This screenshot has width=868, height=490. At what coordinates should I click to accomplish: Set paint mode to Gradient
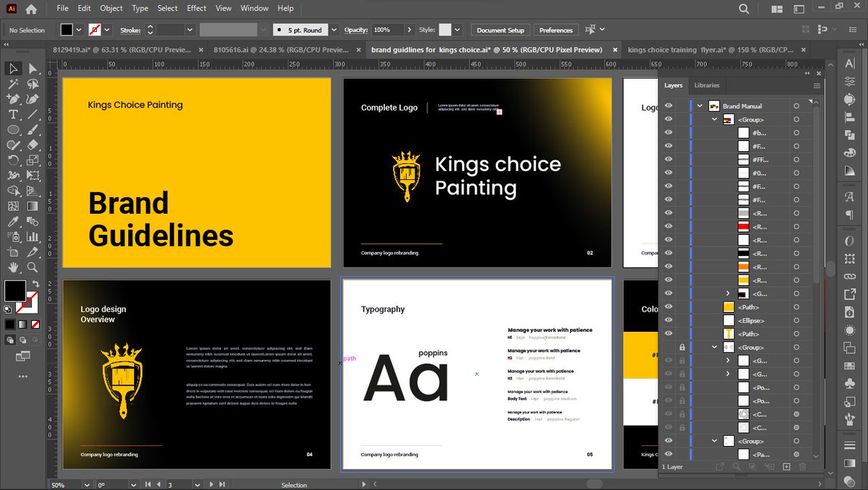point(21,324)
